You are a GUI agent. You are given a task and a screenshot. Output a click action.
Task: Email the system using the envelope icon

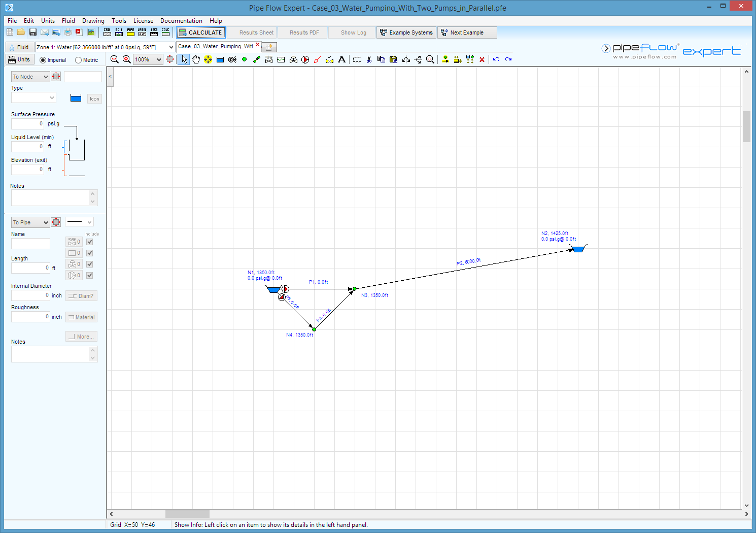click(45, 32)
